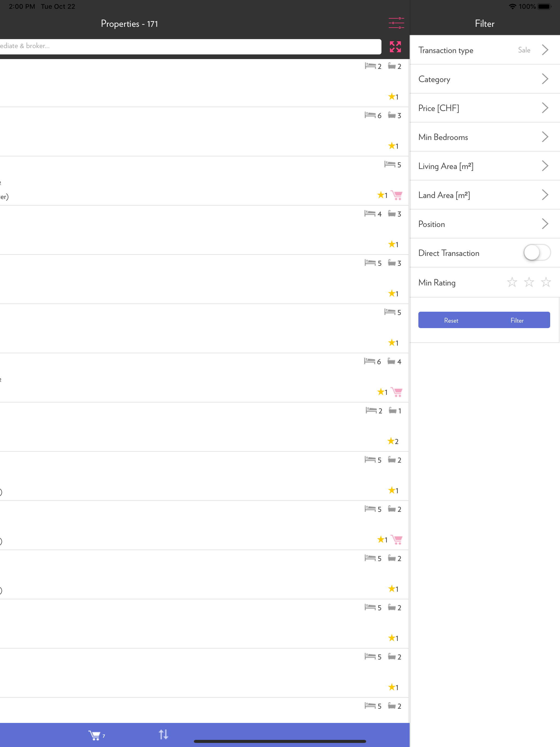560x747 pixels.
Task: Toggle the Direct Transaction switch
Action: [537, 253]
